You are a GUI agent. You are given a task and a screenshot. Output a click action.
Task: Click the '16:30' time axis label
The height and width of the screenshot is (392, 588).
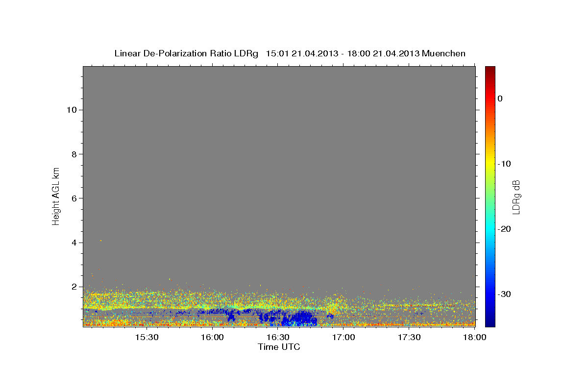tap(278, 337)
